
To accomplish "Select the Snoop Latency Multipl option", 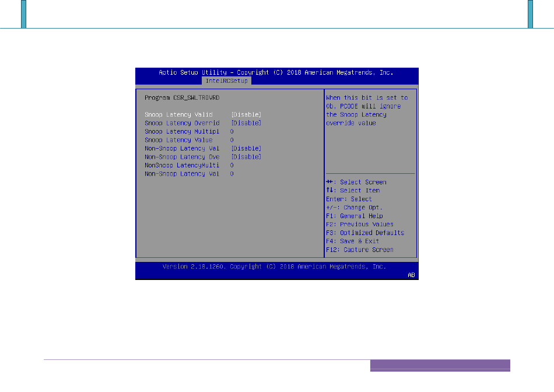I will point(182,131).
